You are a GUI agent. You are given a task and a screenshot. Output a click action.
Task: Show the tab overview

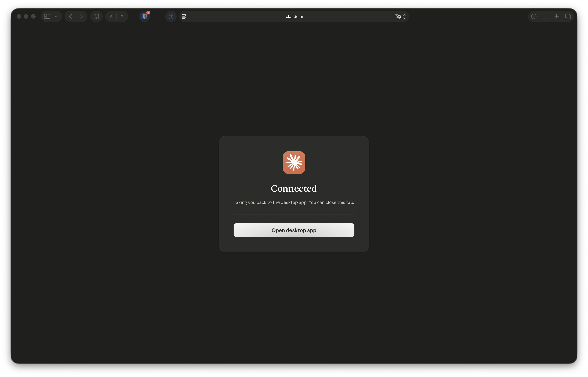coord(568,16)
